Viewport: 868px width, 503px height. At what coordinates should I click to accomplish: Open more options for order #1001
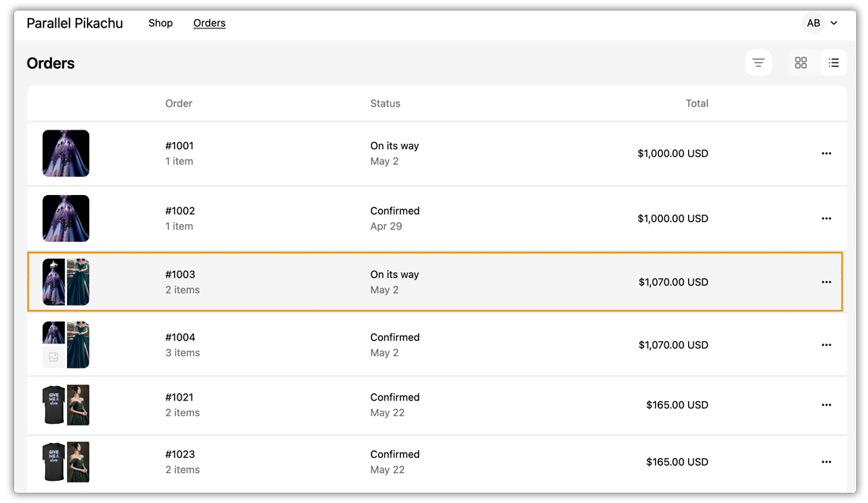coord(826,153)
